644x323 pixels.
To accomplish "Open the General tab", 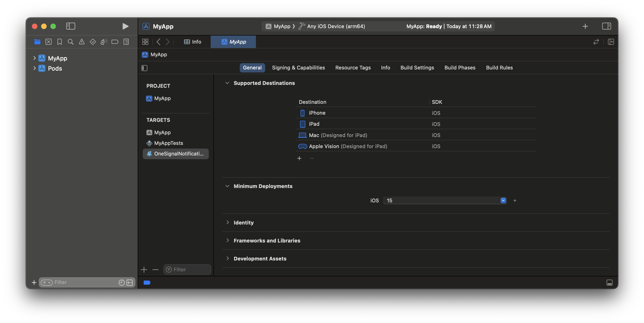I will pos(252,68).
